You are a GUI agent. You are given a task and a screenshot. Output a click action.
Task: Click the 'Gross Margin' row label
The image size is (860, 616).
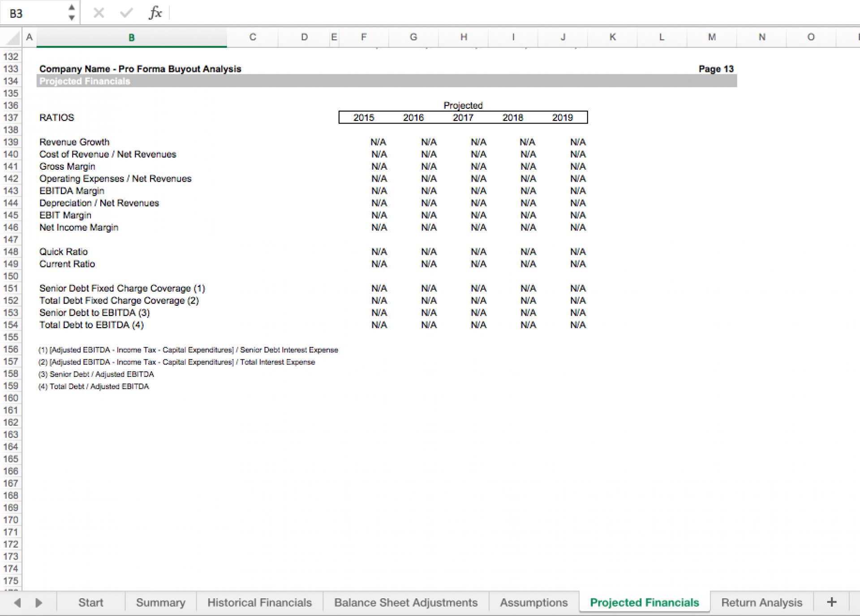(67, 167)
